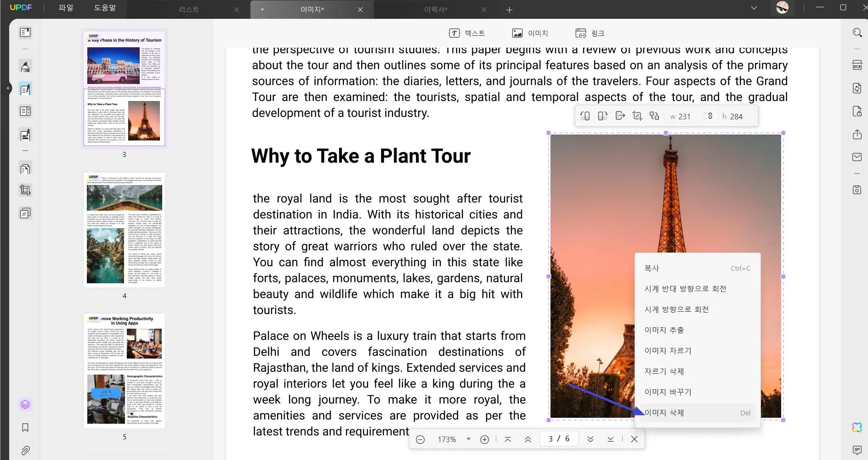Click the Save as other disk icon
Viewport: 868px width, 460px height.
857,190
